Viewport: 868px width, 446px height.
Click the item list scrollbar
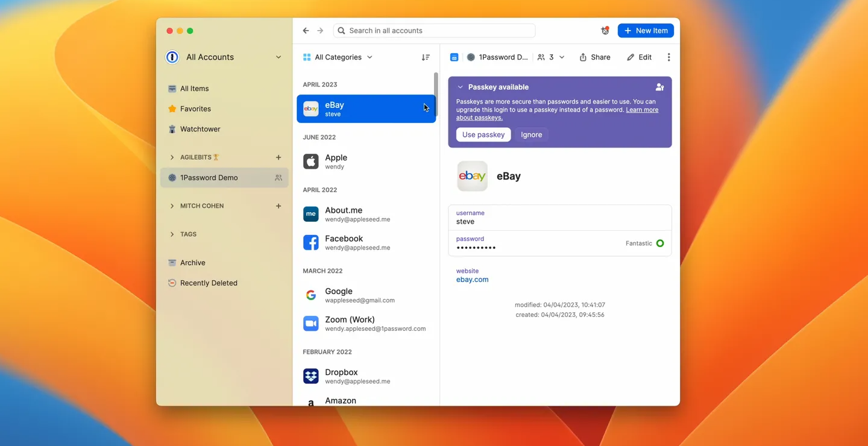(436, 95)
